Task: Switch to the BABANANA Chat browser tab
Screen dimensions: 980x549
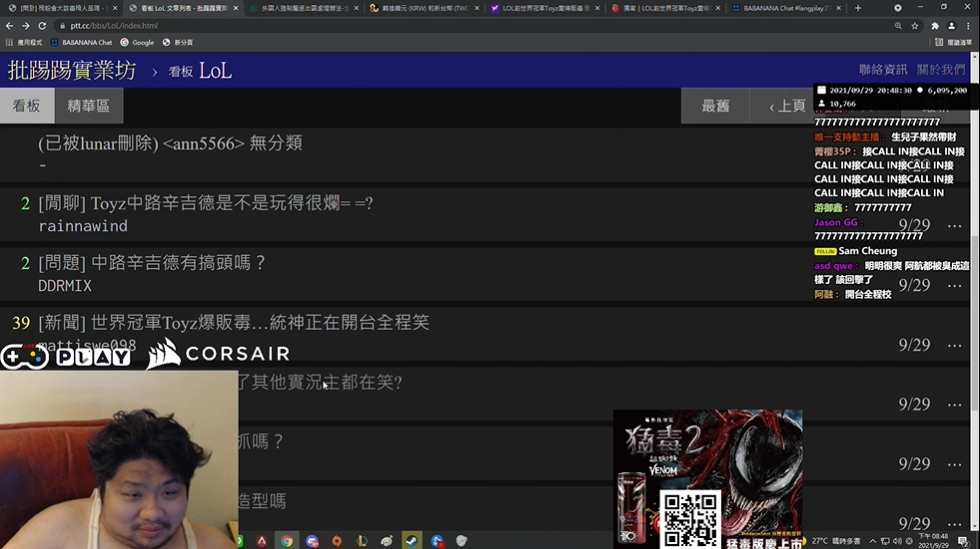Action: (x=785, y=8)
